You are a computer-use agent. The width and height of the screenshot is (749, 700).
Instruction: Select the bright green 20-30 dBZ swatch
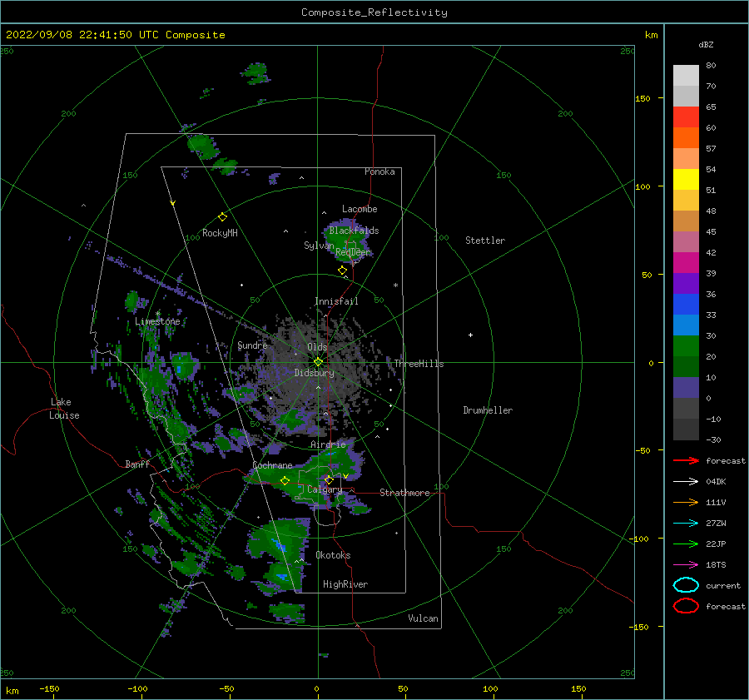click(x=686, y=346)
